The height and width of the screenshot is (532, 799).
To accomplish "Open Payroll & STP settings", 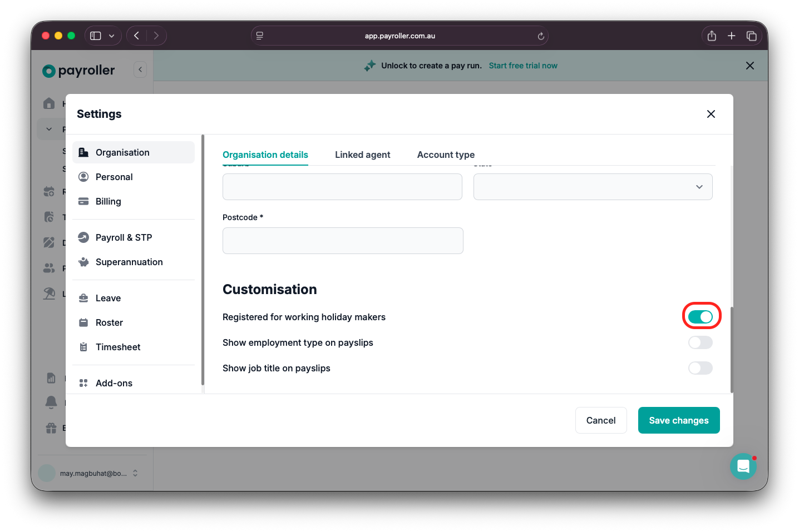I will [x=134, y=237].
